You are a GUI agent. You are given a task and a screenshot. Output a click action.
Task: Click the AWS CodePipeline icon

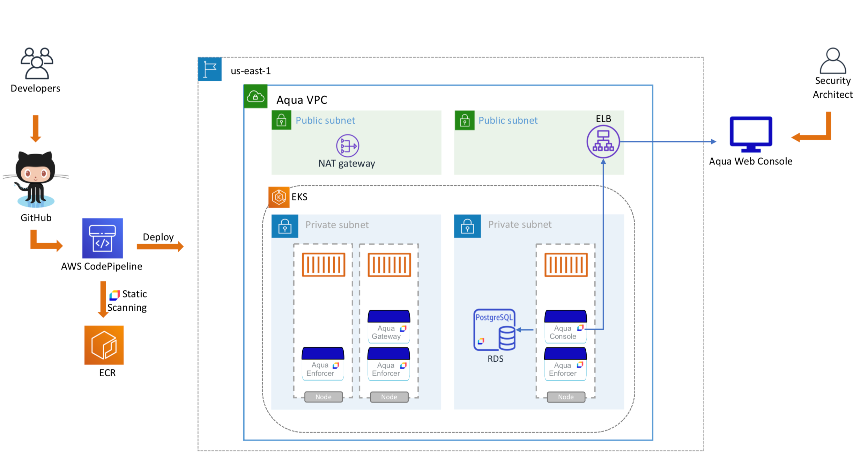[103, 238]
